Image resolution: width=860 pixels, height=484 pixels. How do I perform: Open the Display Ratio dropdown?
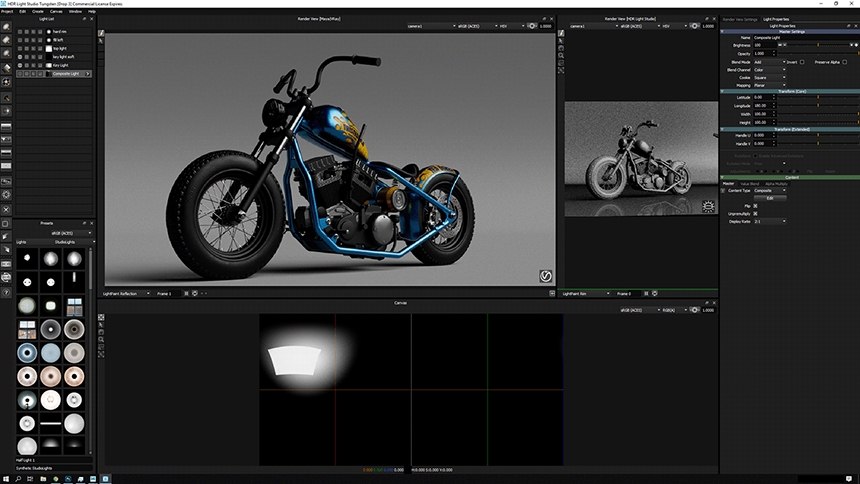pyautogui.click(x=770, y=221)
